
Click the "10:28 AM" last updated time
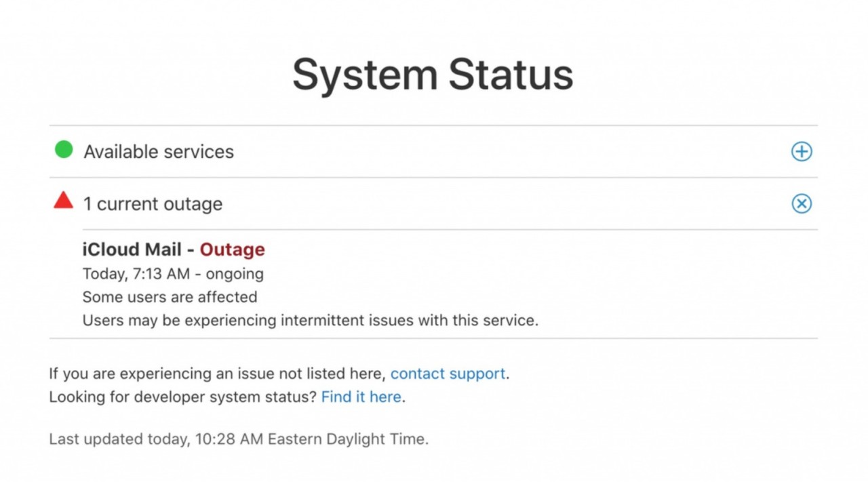click(229, 439)
